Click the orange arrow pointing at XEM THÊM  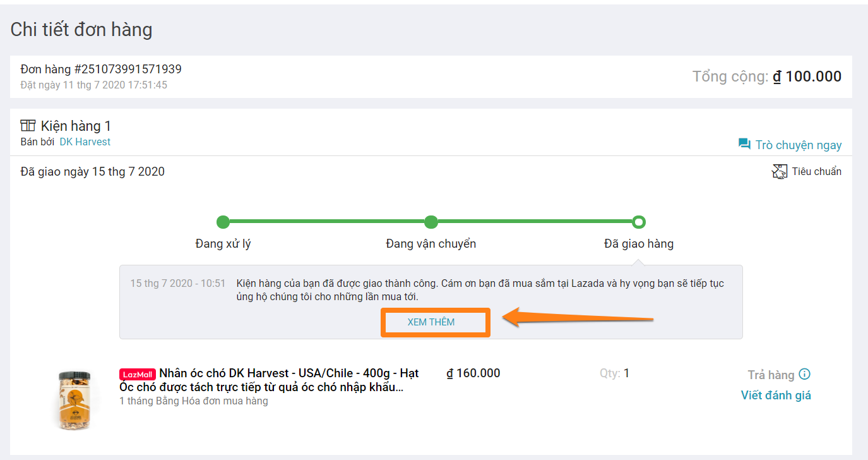coord(556,316)
